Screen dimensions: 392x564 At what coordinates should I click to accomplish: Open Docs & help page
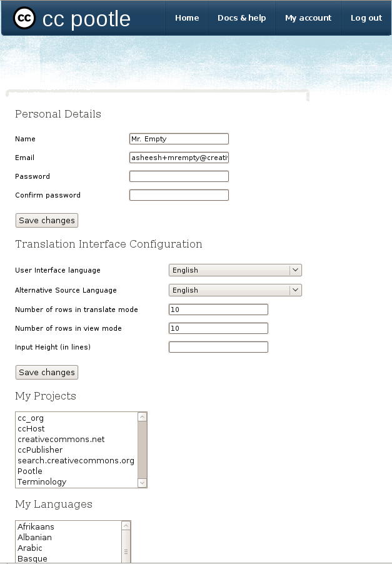(x=242, y=18)
